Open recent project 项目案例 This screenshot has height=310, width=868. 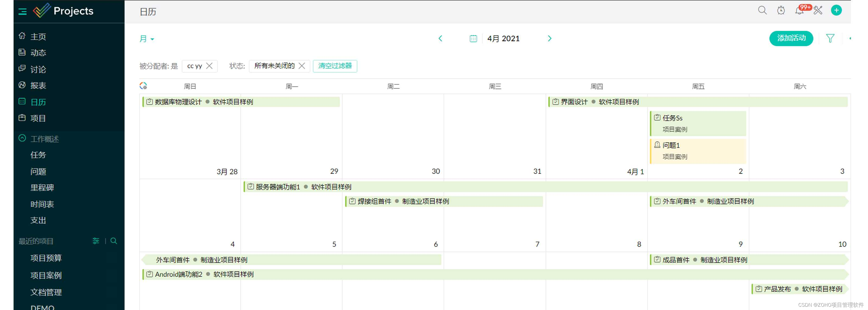[x=46, y=275]
